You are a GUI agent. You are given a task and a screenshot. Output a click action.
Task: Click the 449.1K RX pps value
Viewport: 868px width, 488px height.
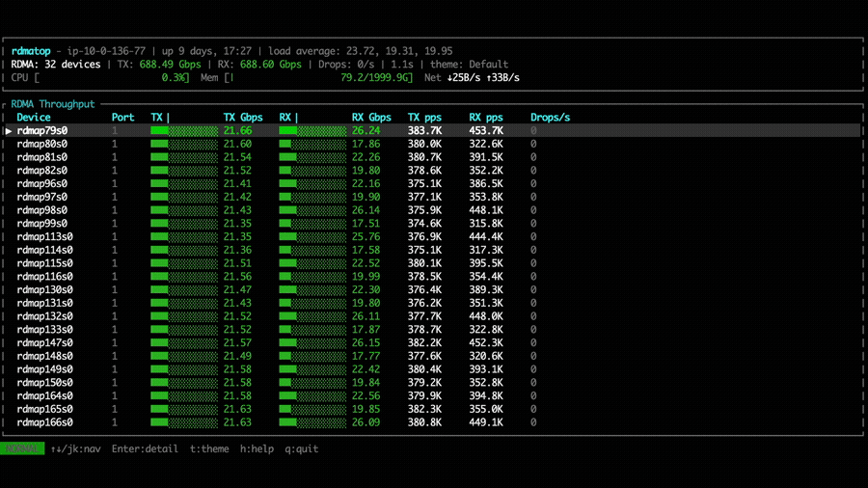tap(486, 422)
